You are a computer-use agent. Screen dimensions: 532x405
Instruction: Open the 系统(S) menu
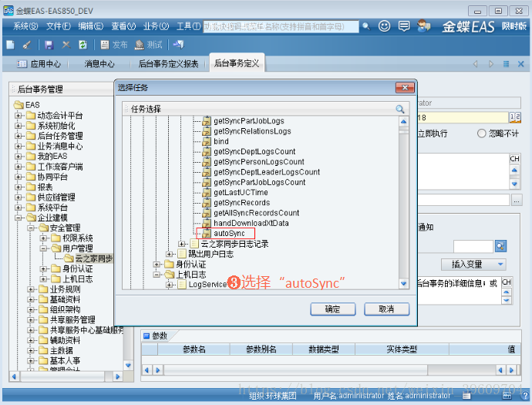click(25, 26)
